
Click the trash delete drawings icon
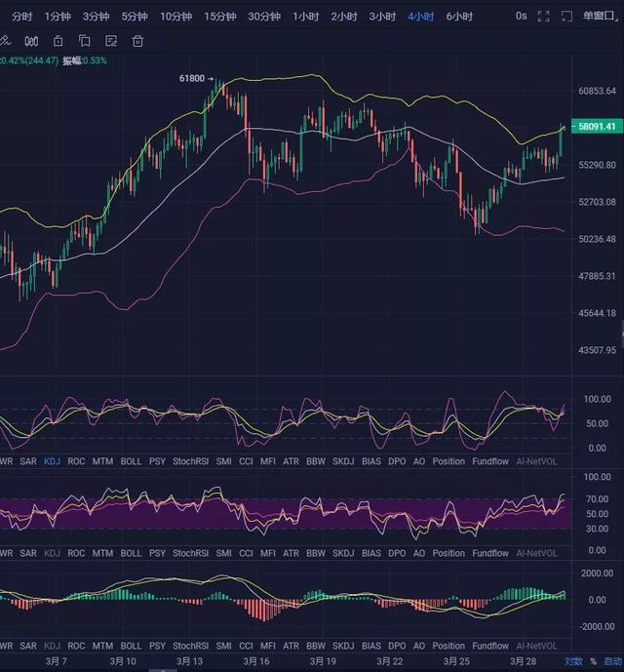pos(137,41)
